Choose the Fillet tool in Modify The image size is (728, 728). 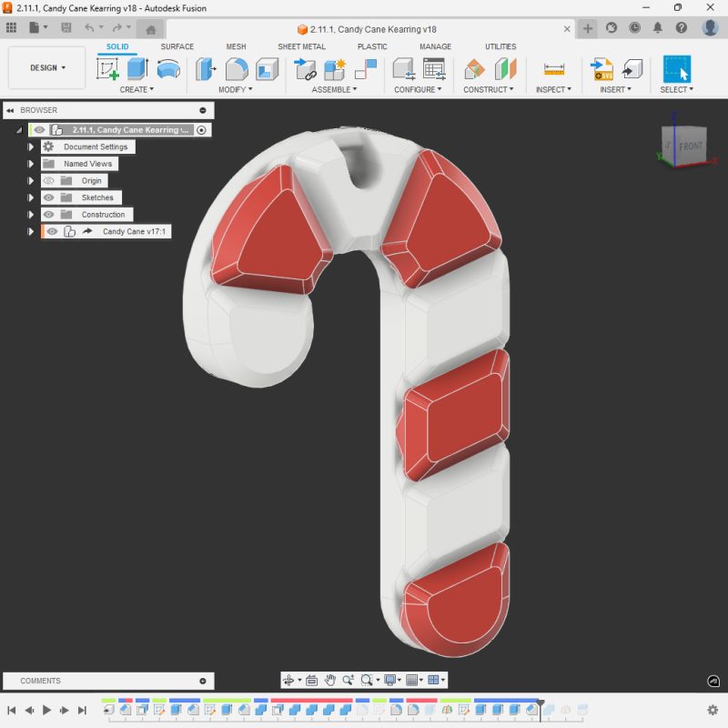[x=237, y=69]
